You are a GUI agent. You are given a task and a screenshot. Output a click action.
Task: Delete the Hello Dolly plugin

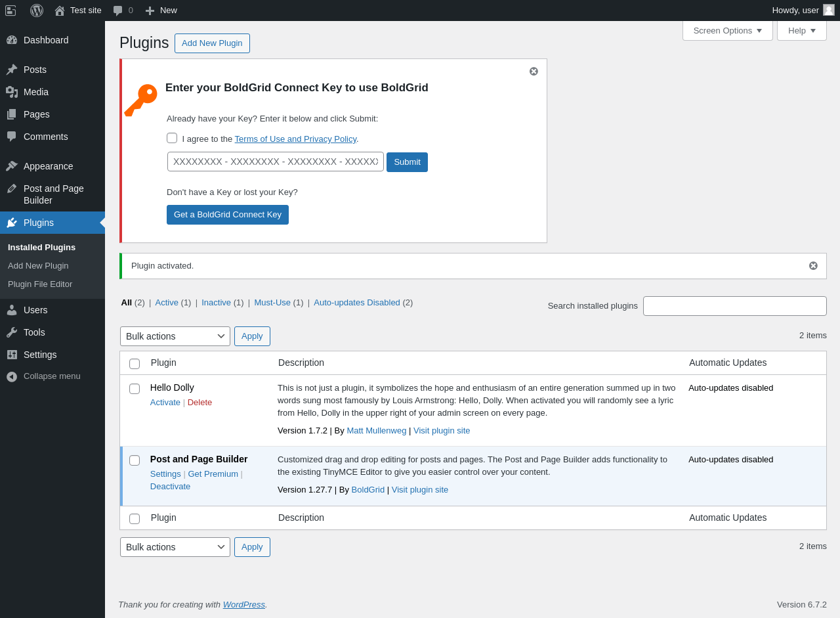(x=199, y=402)
